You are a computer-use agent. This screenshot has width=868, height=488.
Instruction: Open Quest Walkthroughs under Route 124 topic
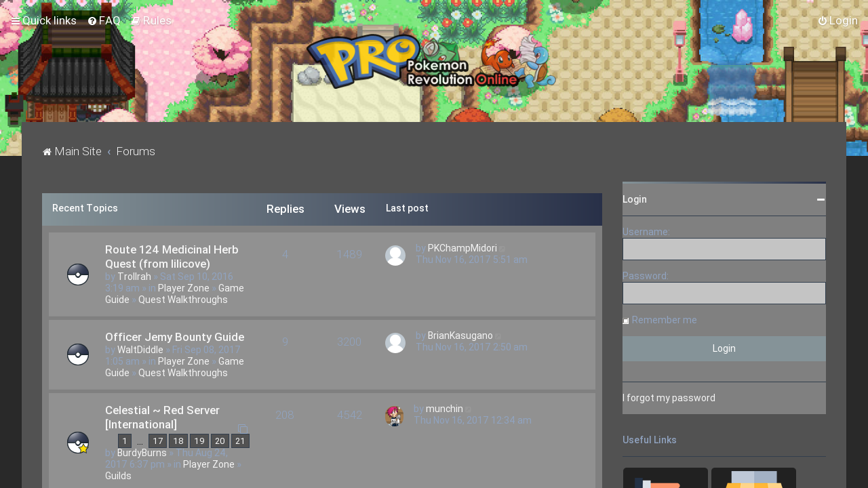click(x=183, y=300)
